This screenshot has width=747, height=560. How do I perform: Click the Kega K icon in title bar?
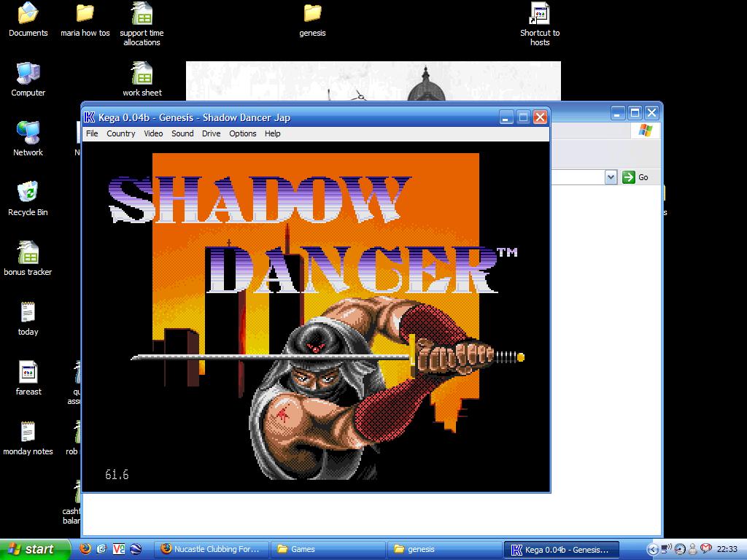[90, 117]
